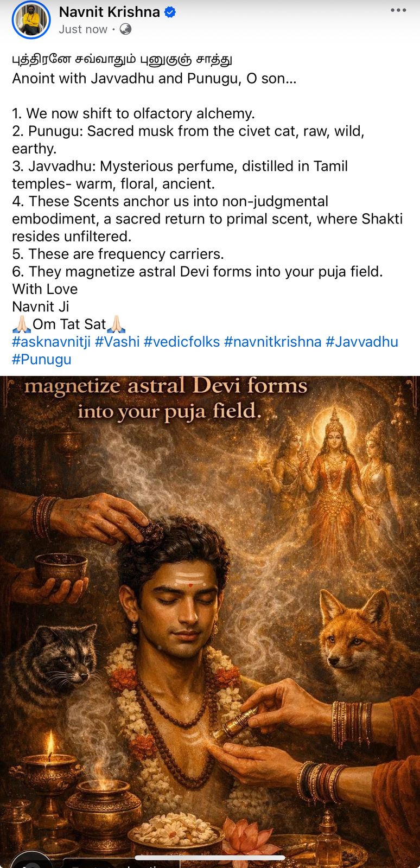Tap the folded-hands emoji before "Om Tat Sat"
Screen dimensions: 420x868
tap(22, 324)
